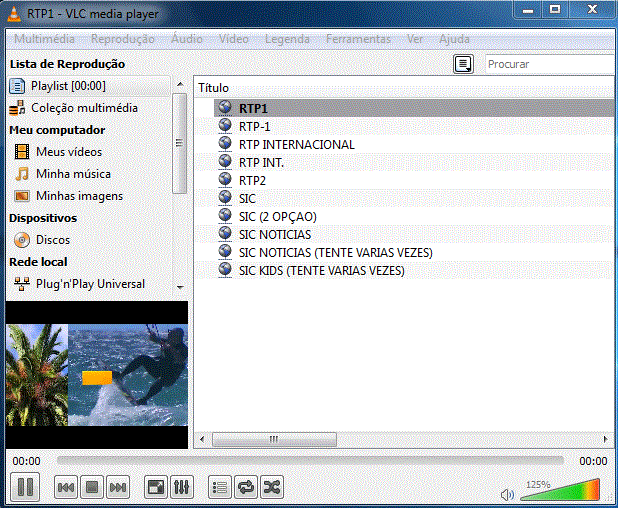The width and height of the screenshot is (618, 508).
Task: Click playlist horizontal scrollbar thumb
Action: [274, 439]
